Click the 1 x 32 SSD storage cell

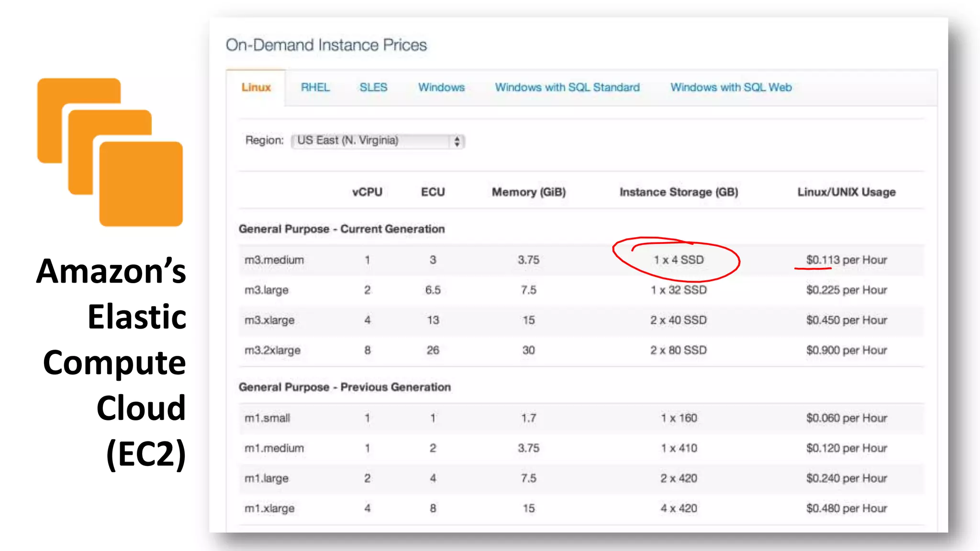click(679, 290)
